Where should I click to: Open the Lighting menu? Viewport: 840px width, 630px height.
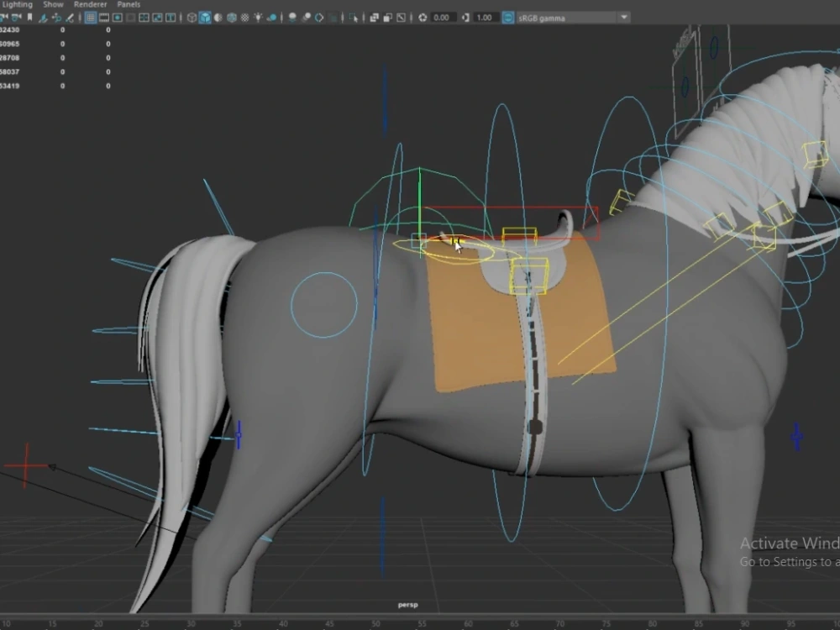tap(17, 4)
